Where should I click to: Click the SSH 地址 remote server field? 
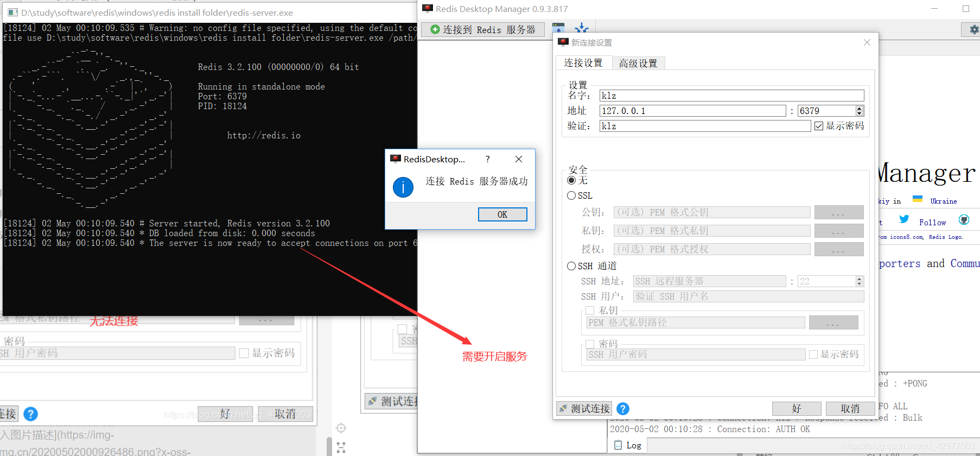pos(710,281)
